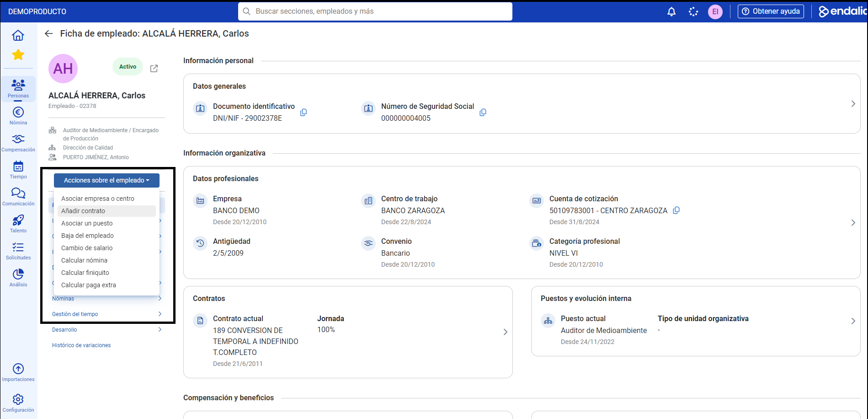
Task: Click the Auditor de Medioambiente position
Action: 604,330
